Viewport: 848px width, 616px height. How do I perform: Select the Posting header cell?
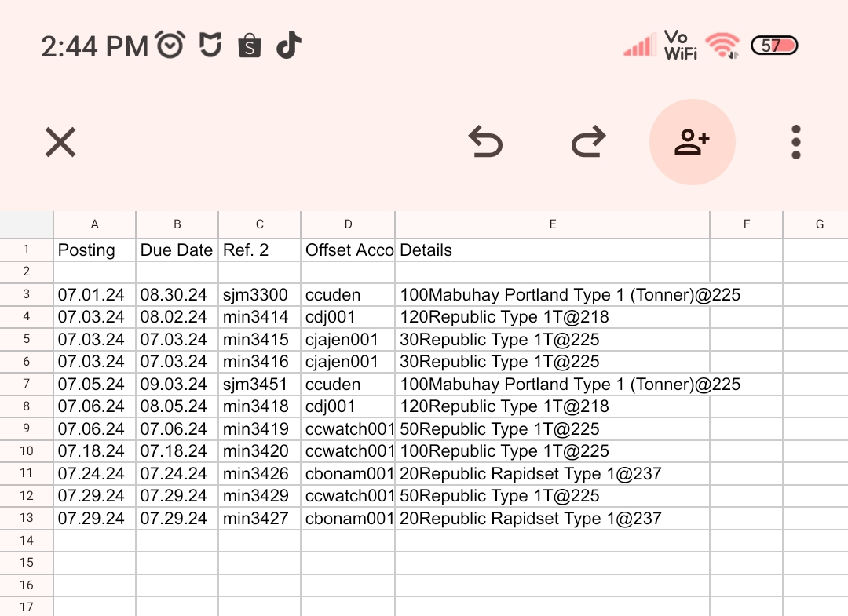(95, 250)
